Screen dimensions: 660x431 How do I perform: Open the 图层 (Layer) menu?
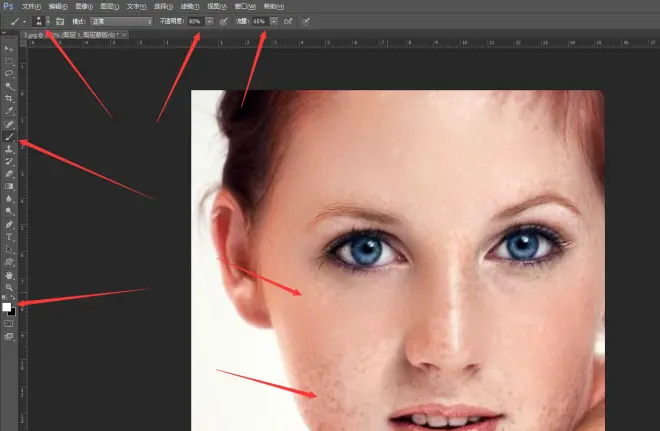coord(109,6)
